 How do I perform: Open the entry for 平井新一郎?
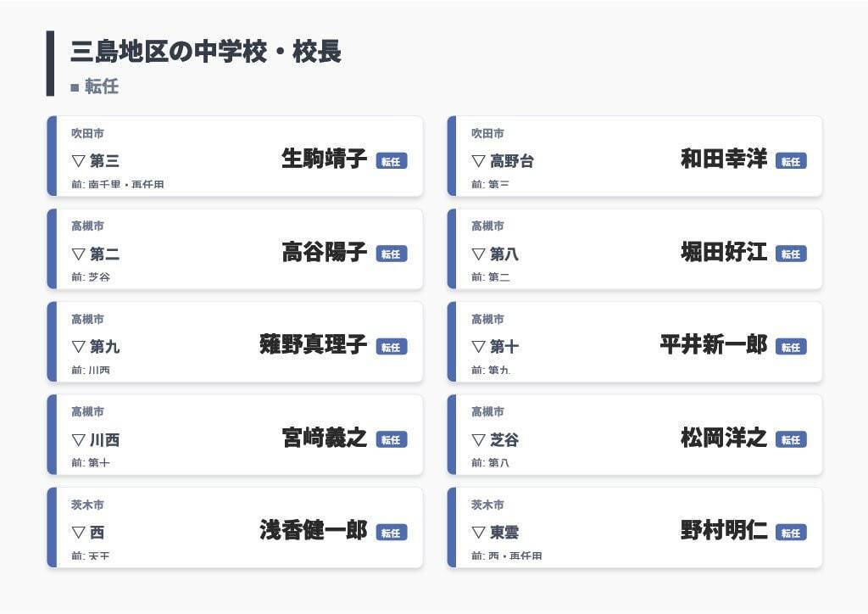[x=714, y=344]
